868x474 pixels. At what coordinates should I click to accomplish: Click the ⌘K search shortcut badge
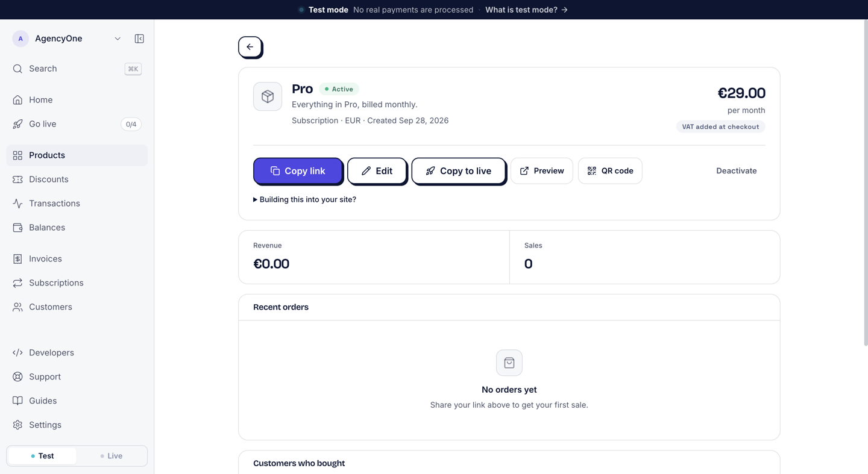coord(133,69)
